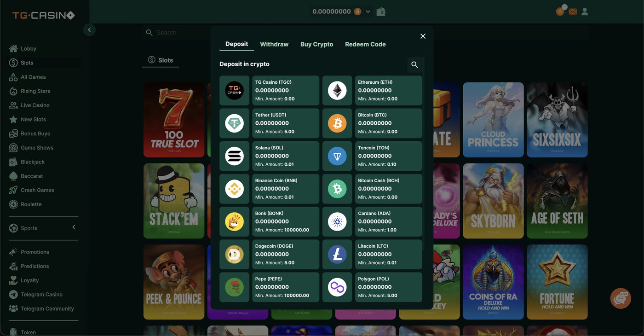Screen dimensions: 644x336
Task: Expand the Bitcoin balance currency dropdown
Action: [x=368, y=12]
